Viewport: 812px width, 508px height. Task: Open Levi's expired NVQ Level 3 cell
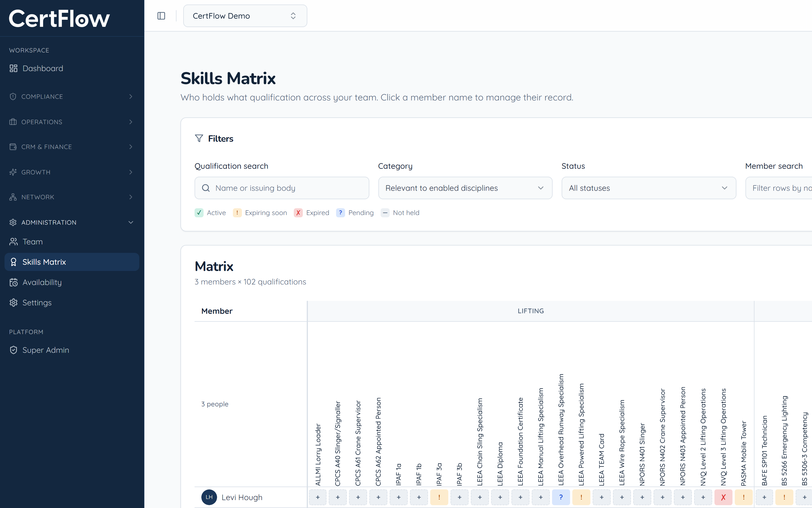pos(723,497)
